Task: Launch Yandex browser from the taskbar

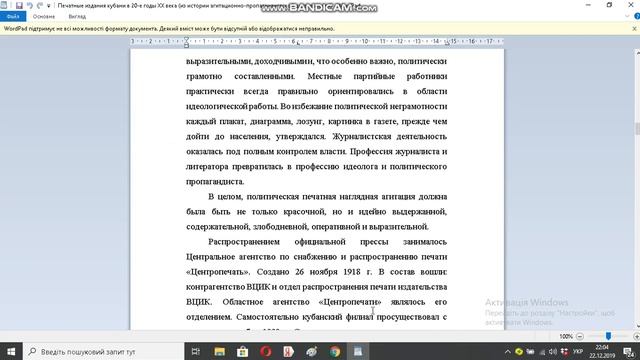Action: click(x=289, y=351)
